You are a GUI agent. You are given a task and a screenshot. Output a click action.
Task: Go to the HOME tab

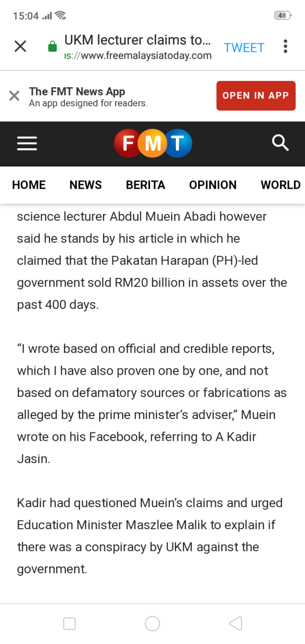[29, 185]
